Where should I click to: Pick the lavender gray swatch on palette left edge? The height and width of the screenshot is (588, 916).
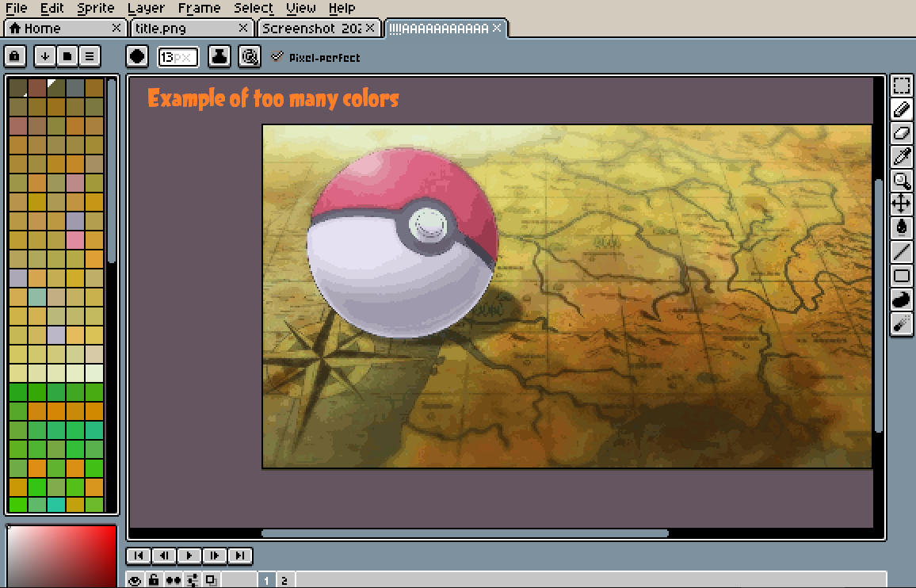tap(18, 277)
